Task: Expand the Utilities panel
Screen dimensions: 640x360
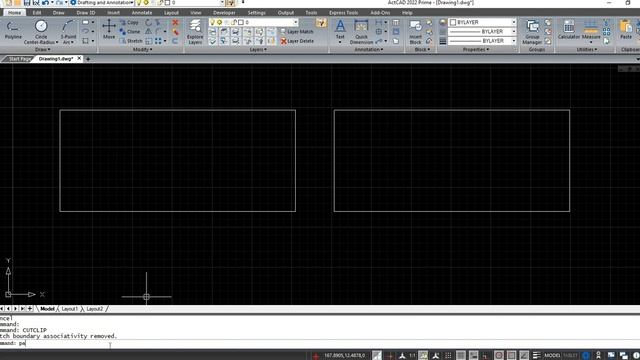Action: (587, 49)
